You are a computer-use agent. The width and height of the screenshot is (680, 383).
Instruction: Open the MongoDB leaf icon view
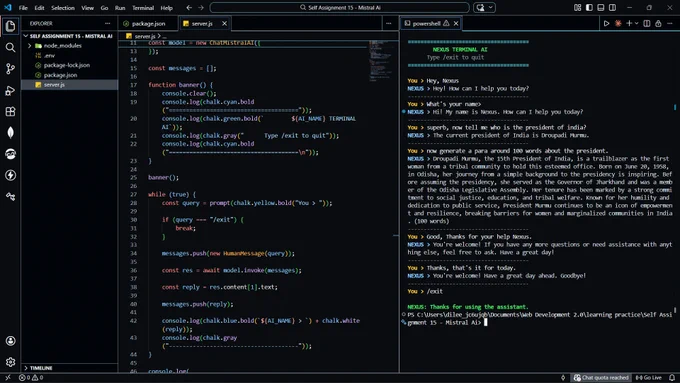(x=10, y=132)
